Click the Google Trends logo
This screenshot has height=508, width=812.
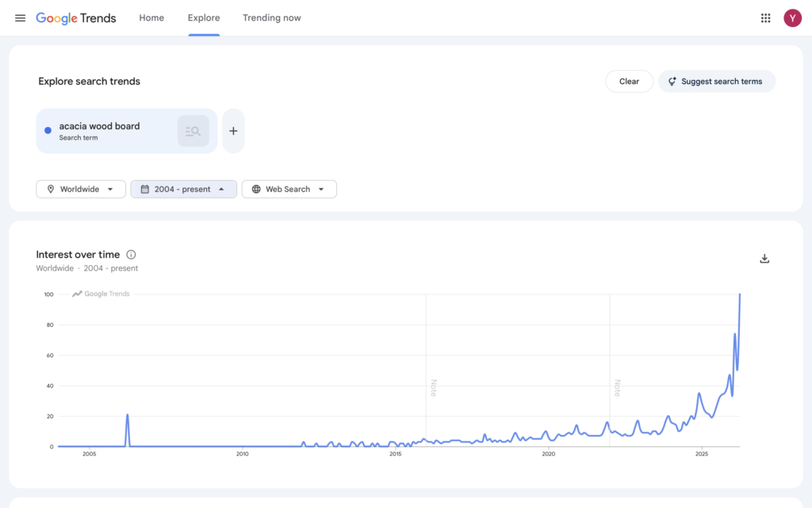tap(76, 17)
